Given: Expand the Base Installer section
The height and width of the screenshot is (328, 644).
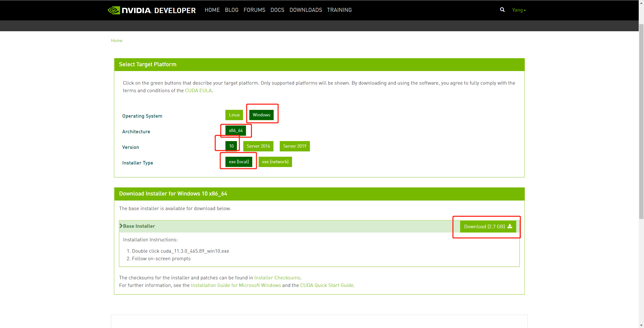Looking at the screenshot, I should pos(139,226).
